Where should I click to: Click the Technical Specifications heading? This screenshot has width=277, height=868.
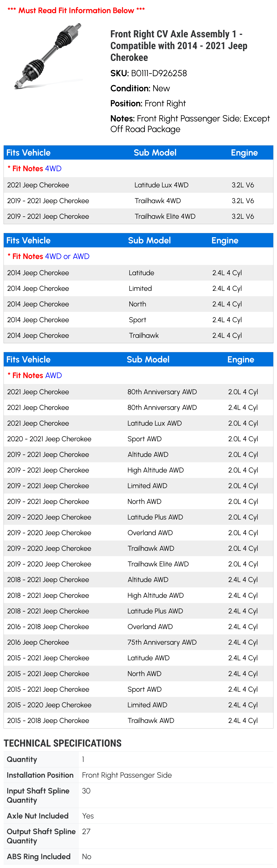click(x=63, y=743)
